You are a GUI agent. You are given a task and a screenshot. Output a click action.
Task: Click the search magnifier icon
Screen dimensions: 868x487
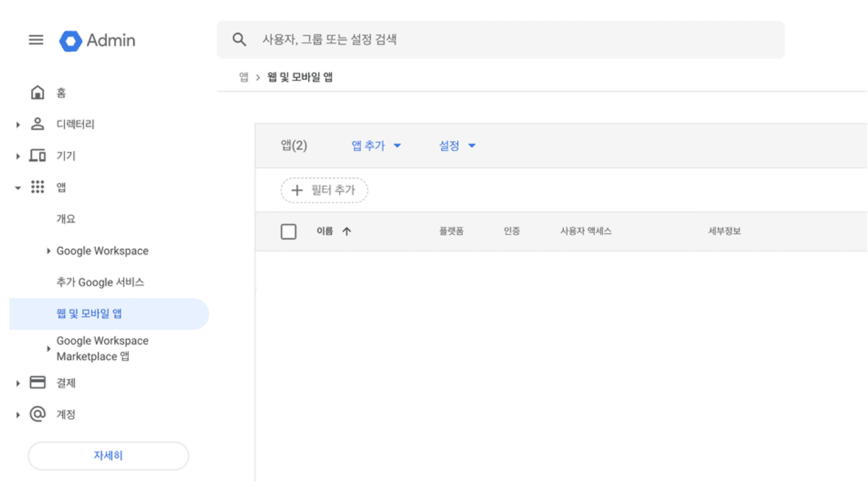pos(239,39)
